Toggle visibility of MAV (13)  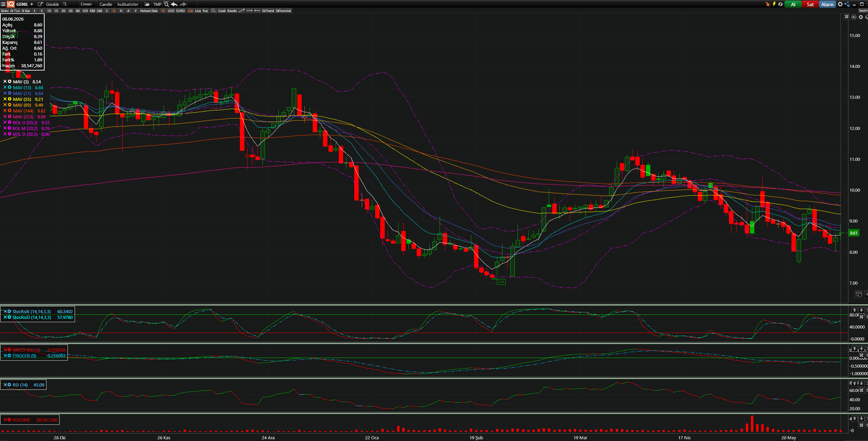point(10,87)
